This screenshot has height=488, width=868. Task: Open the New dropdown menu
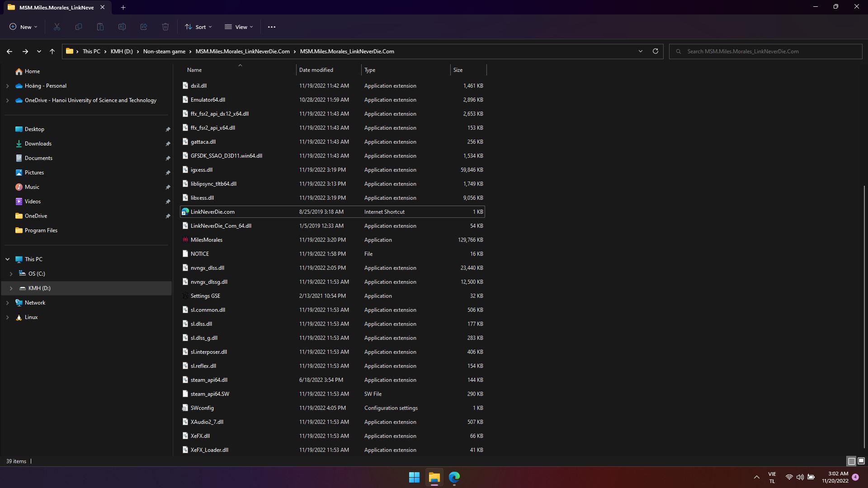(x=24, y=27)
